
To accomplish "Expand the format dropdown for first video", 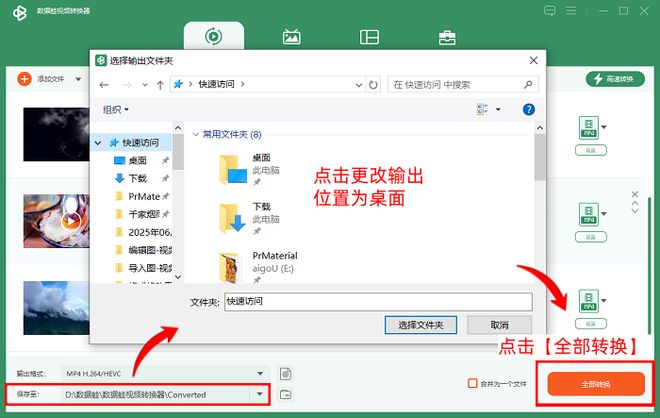I will [604, 127].
